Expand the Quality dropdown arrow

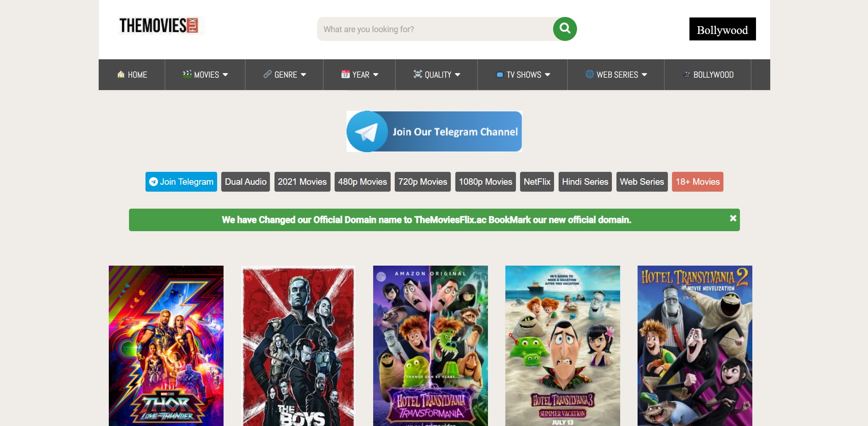[x=458, y=74]
